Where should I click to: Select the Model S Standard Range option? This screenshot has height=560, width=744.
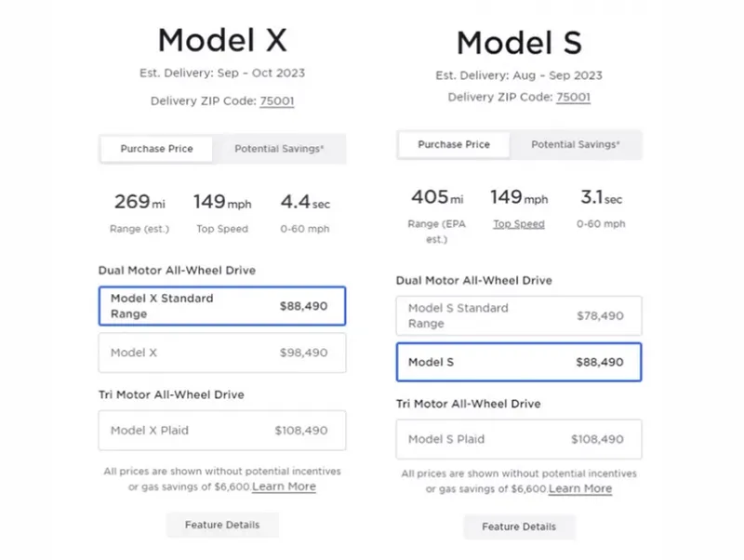519,315
